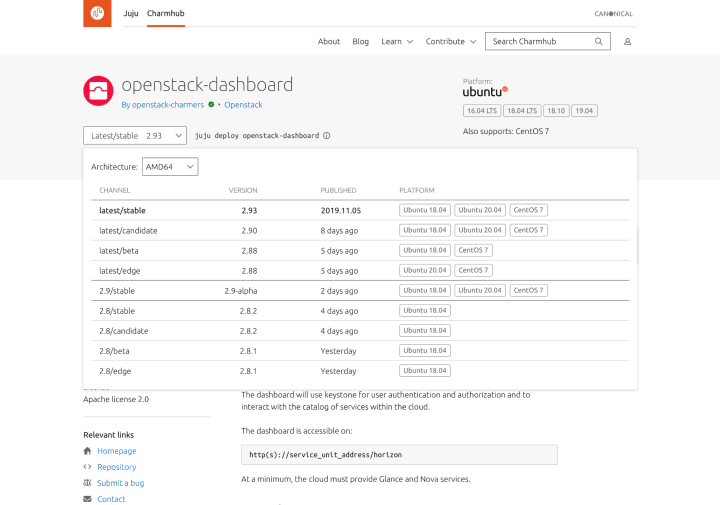Click the orange Juju logo icon
Viewport: 720px width, 505px height.
click(x=97, y=13)
